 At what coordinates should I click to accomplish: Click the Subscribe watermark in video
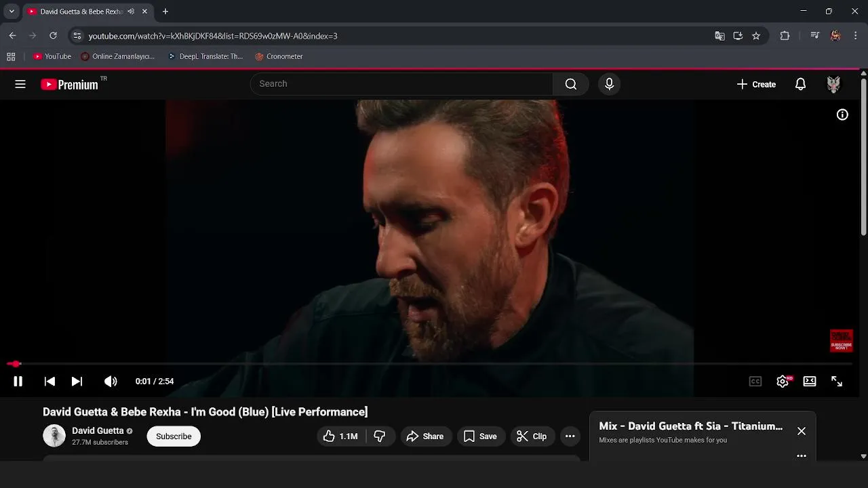[x=841, y=341]
